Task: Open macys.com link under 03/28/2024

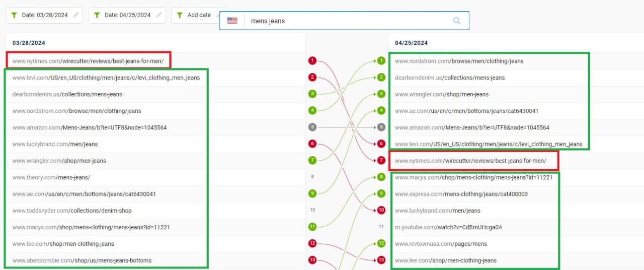Action: tap(91, 227)
